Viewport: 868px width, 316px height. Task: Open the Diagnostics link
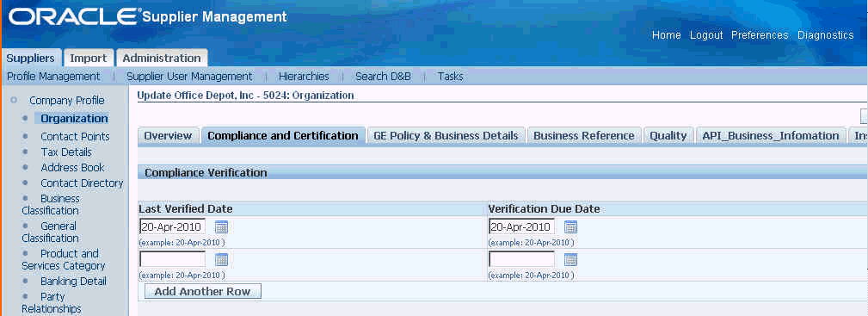point(825,35)
